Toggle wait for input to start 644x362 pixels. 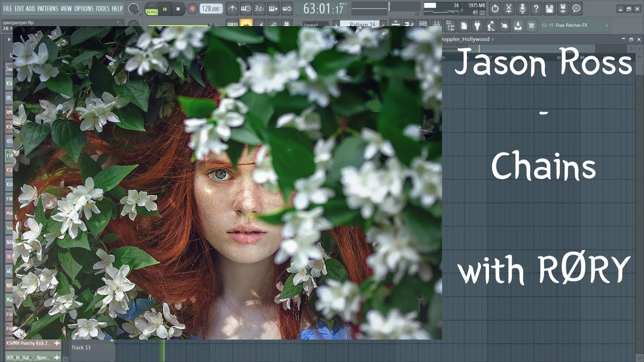[246, 9]
